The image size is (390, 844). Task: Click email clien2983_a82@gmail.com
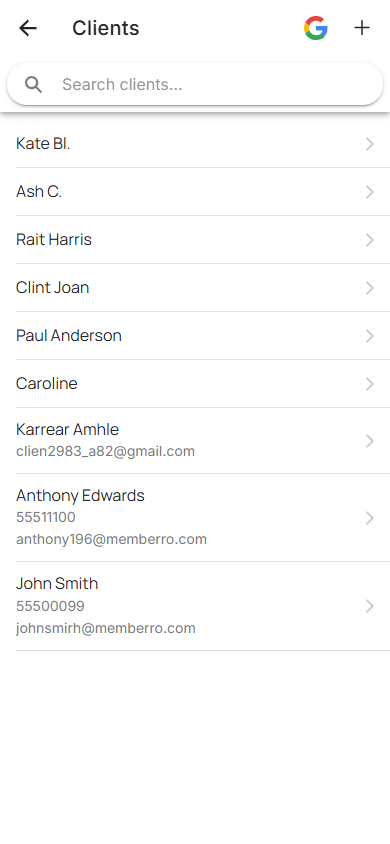coord(105,451)
